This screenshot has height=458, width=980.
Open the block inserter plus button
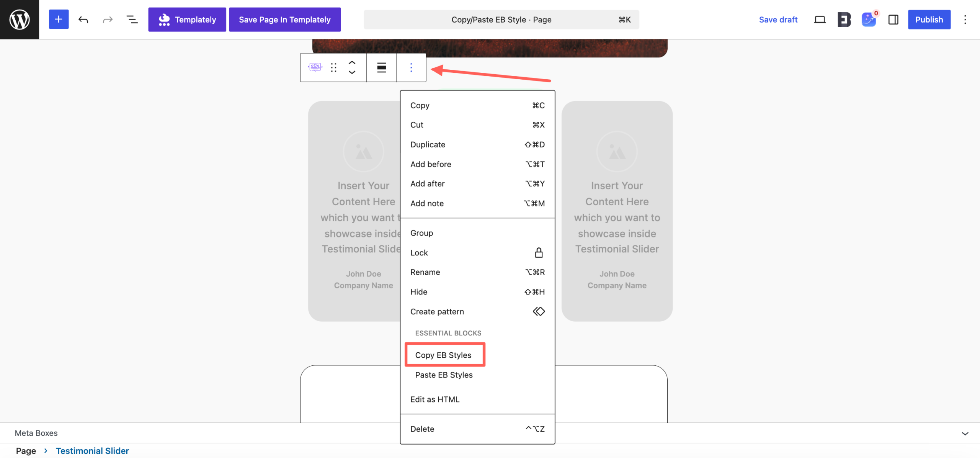[59, 20]
